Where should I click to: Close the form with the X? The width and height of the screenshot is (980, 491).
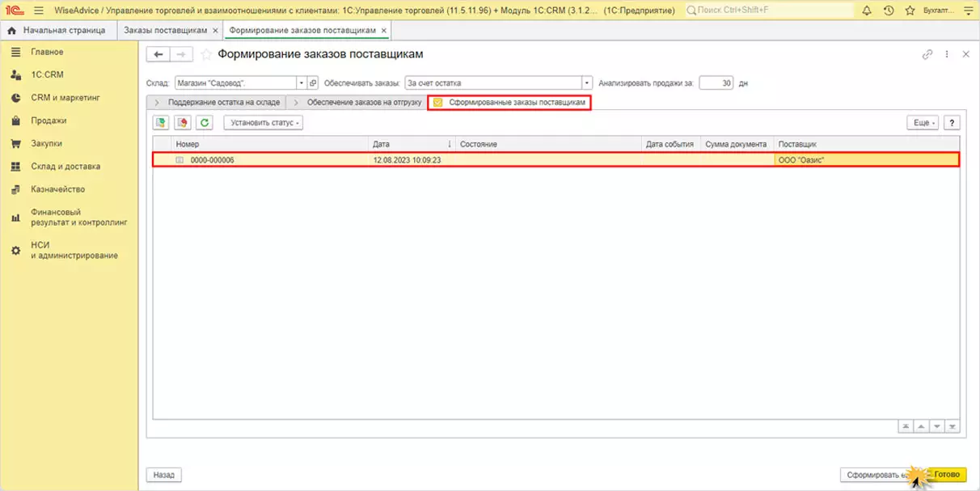pos(965,54)
